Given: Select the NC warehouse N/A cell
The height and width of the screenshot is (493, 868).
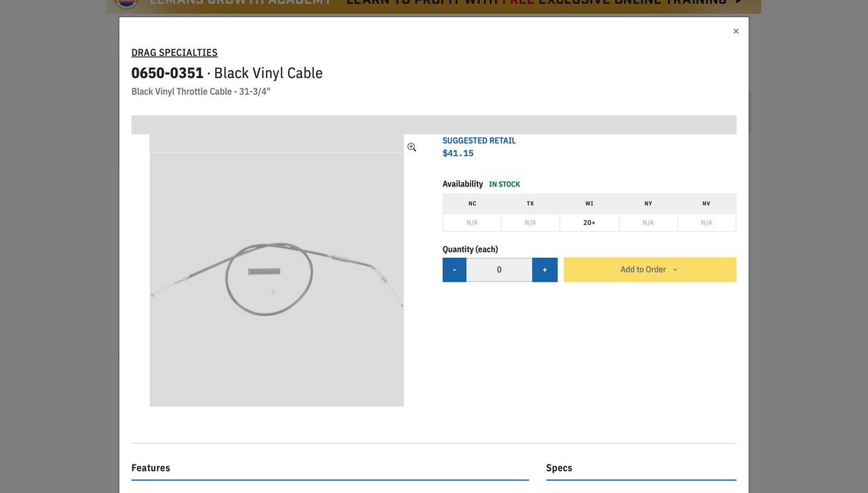Looking at the screenshot, I should [x=472, y=223].
